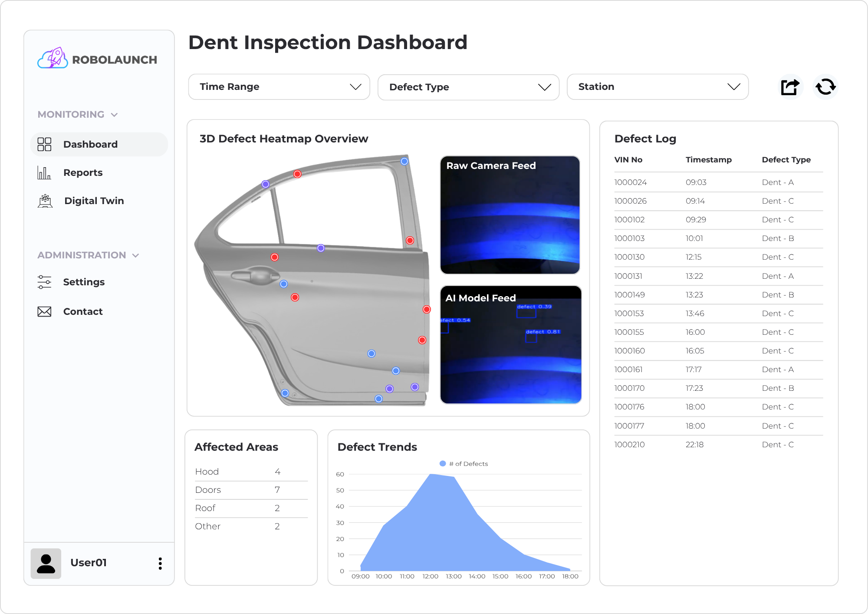Open the Station dropdown
Viewport: 868px width, 614px height.
657,87
